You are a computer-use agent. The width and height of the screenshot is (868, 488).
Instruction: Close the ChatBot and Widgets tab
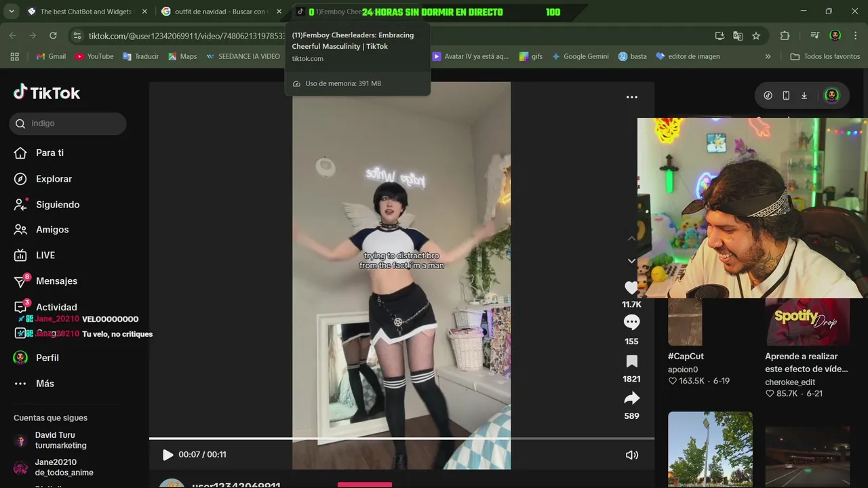pos(144,12)
